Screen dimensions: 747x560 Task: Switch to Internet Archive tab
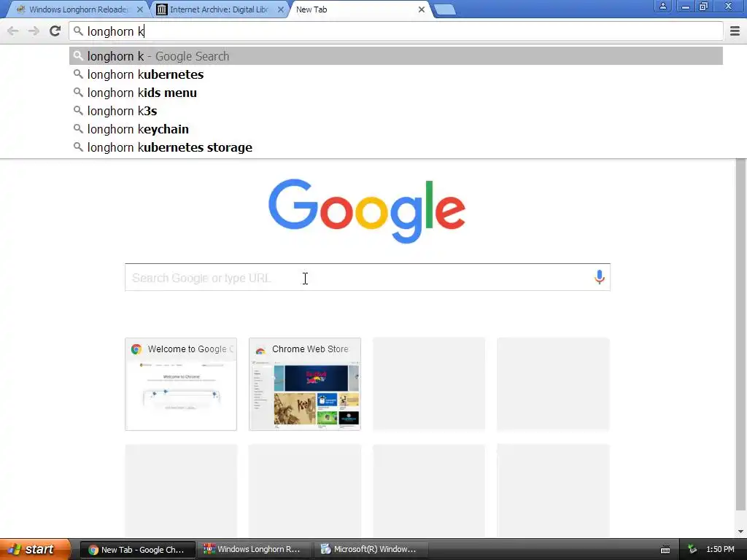pyautogui.click(x=219, y=9)
